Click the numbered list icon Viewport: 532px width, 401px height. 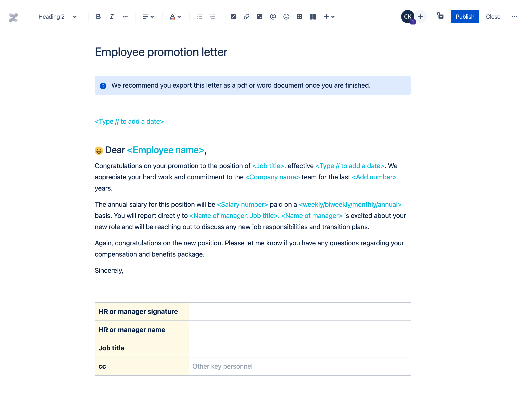tap(212, 17)
